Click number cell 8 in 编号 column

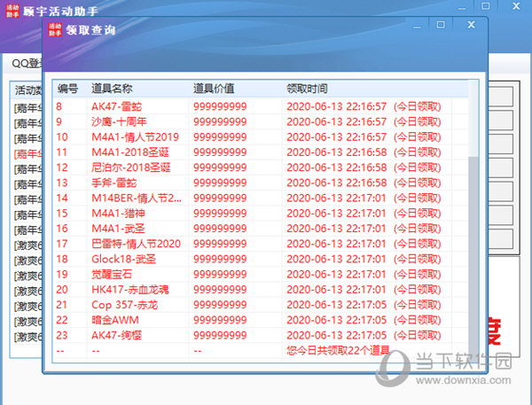click(59, 106)
